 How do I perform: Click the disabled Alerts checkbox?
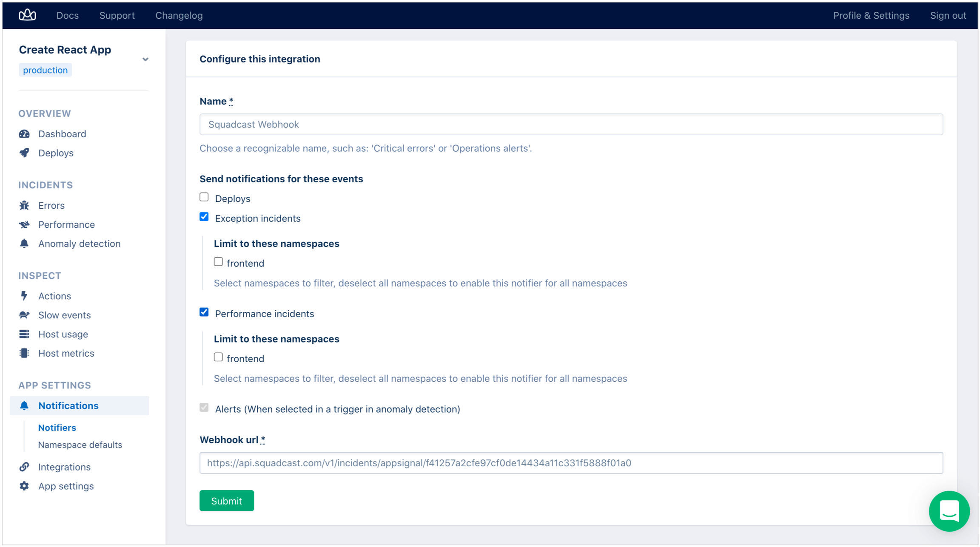(x=204, y=408)
